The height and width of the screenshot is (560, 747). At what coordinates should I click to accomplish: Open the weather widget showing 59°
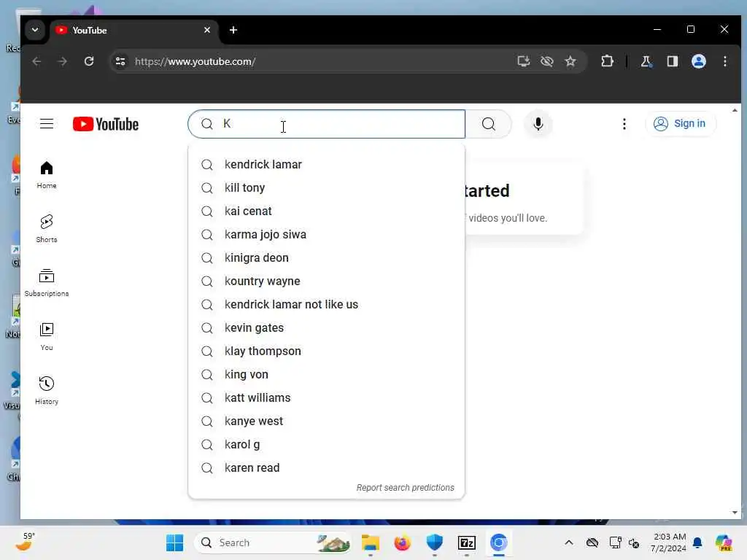25,542
